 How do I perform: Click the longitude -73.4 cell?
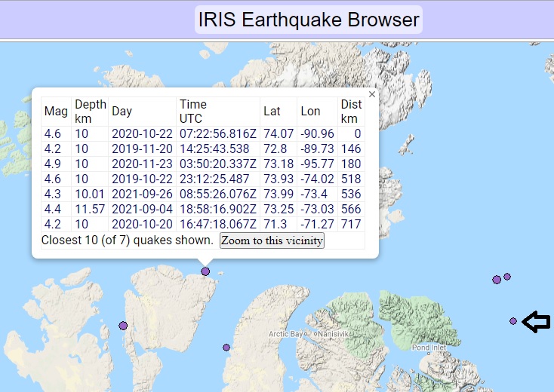click(317, 194)
